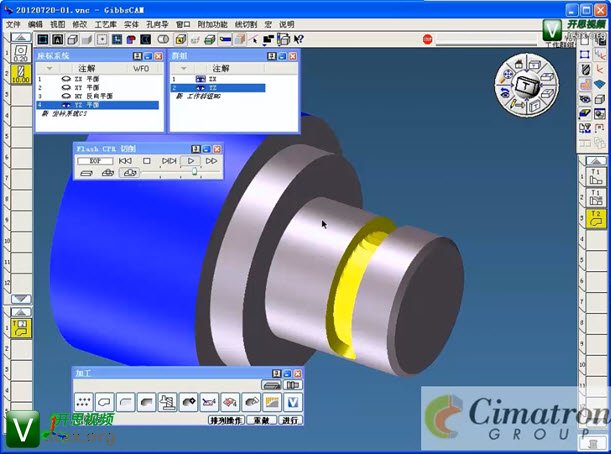Click the blue rectangle frame icon in right palette

(x=585, y=55)
